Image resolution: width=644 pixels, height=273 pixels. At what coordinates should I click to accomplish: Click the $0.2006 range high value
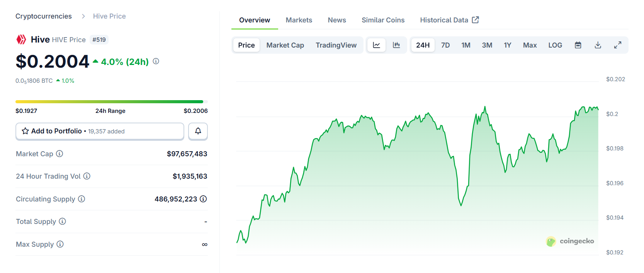(196, 111)
